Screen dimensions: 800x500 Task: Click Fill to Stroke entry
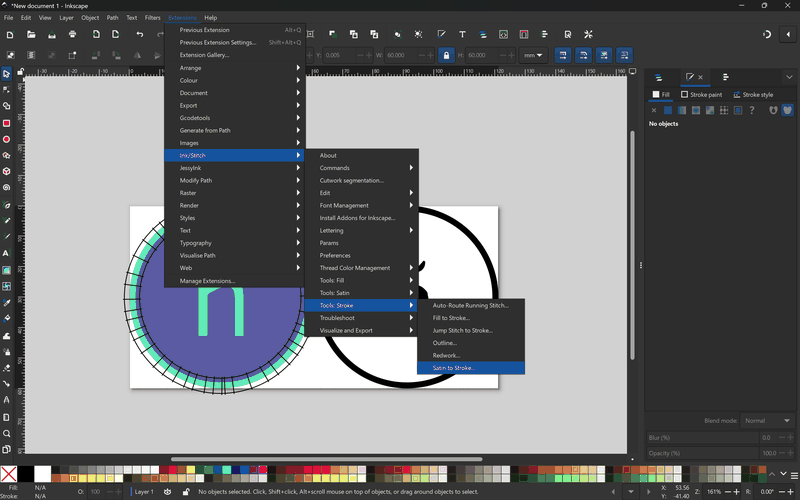pos(471,318)
